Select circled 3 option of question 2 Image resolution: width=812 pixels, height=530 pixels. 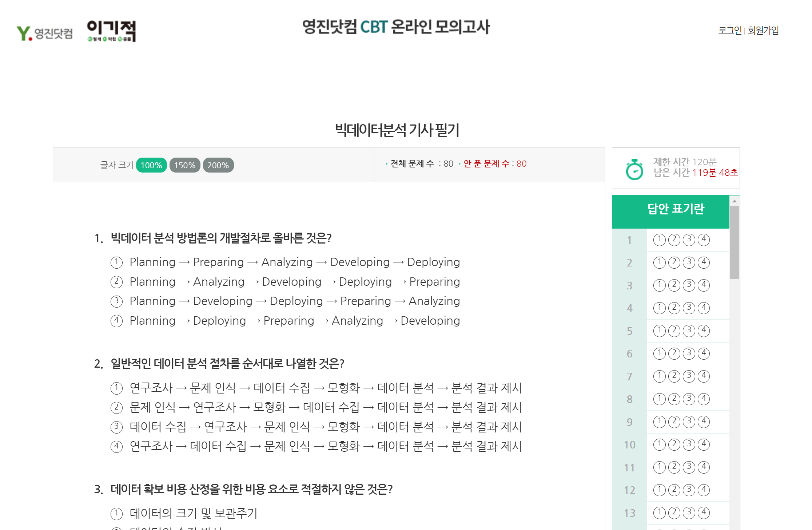[x=116, y=427]
